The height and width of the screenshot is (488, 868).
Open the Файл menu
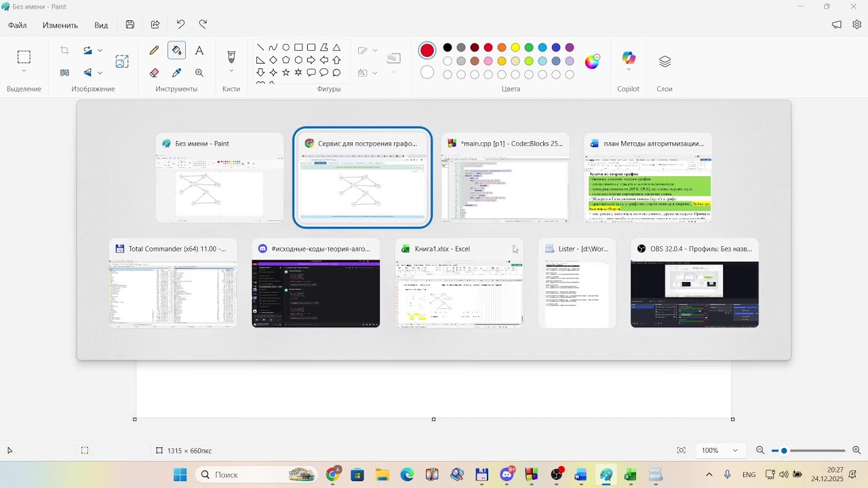pyautogui.click(x=18, y=25)
